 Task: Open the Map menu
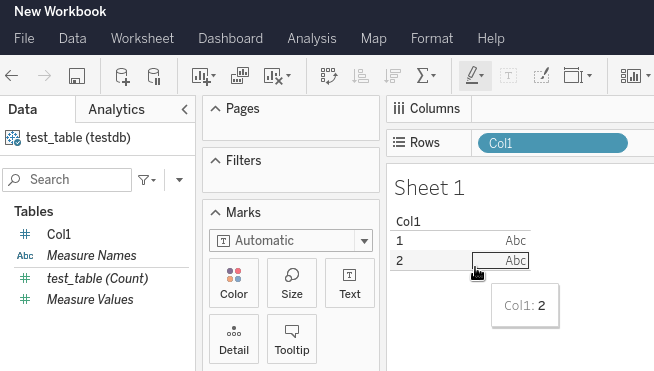point(374,38)
